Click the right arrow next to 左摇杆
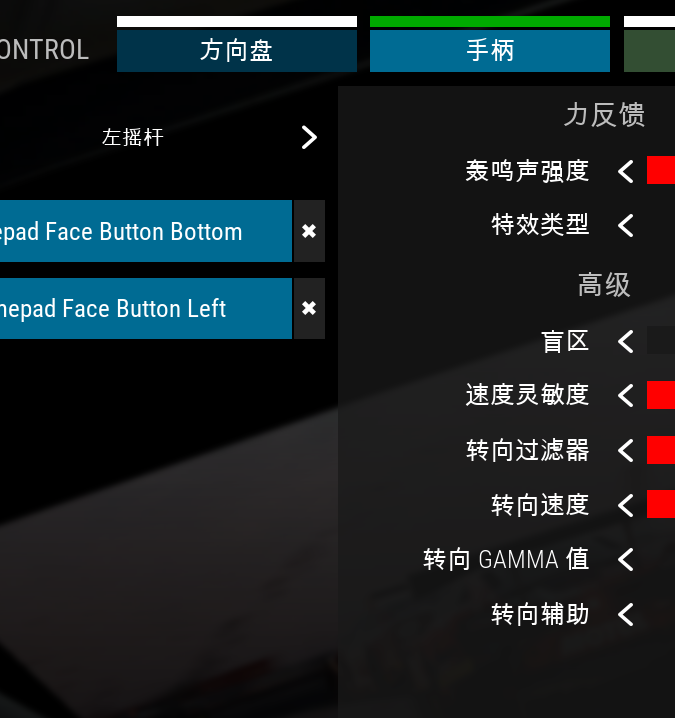 tap(309, 137)
